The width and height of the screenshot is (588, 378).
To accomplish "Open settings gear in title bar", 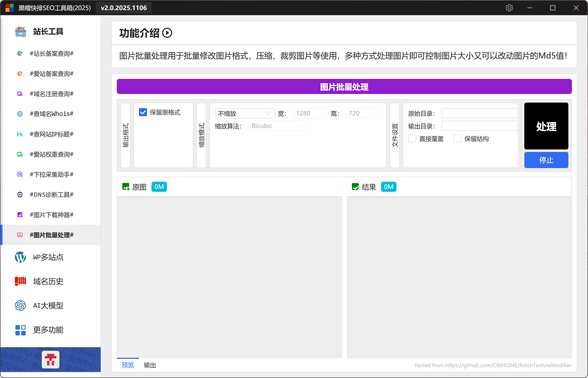I will [509, 8].
